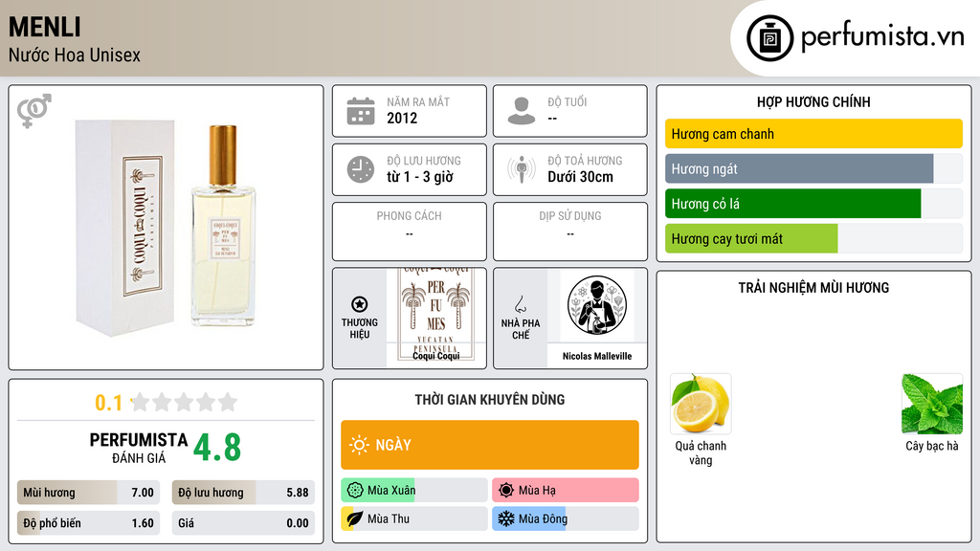Screen dimensions: 980x551
Task: Click the person icon beside Độ tuổi
Action: [x=522, y=111]
